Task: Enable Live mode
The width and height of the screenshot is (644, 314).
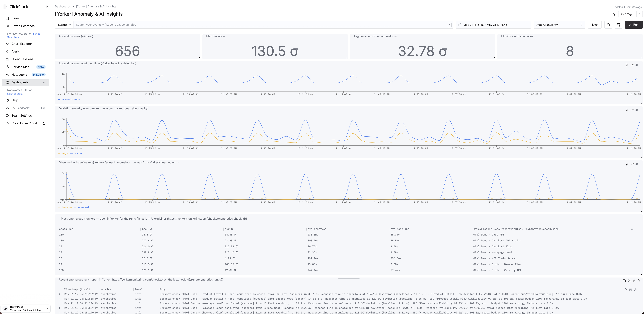Action: click(x=595, y=25)
